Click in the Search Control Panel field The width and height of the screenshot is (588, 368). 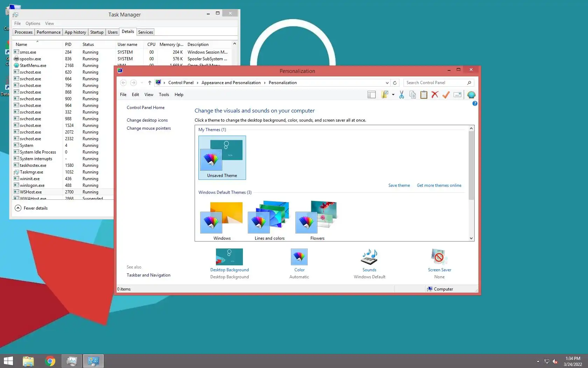click(436, 83)
